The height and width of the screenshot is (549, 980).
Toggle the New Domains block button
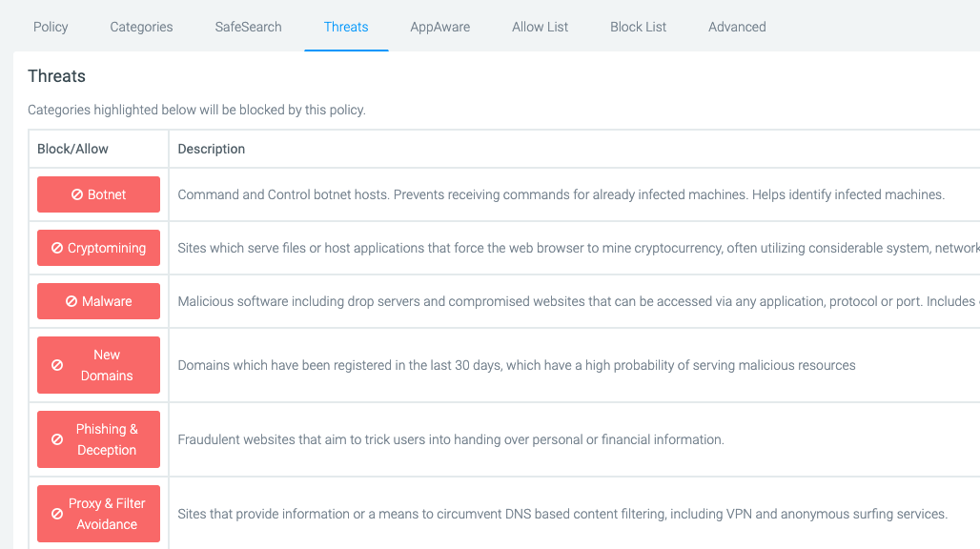click(x=99, y=365)
